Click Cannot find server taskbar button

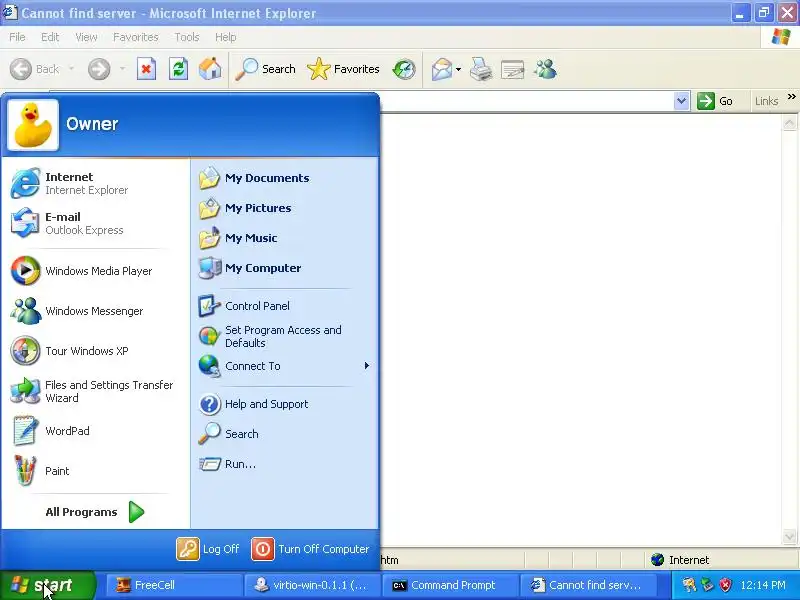(588, 585)
